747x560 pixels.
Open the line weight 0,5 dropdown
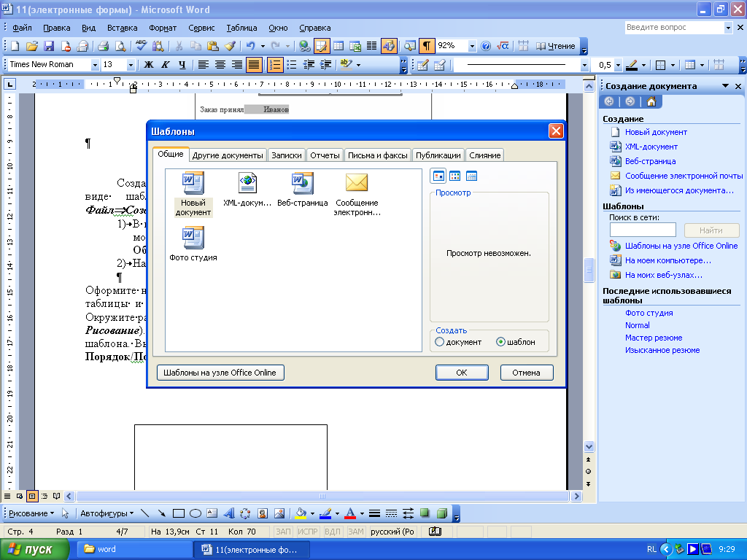point(618,65)
